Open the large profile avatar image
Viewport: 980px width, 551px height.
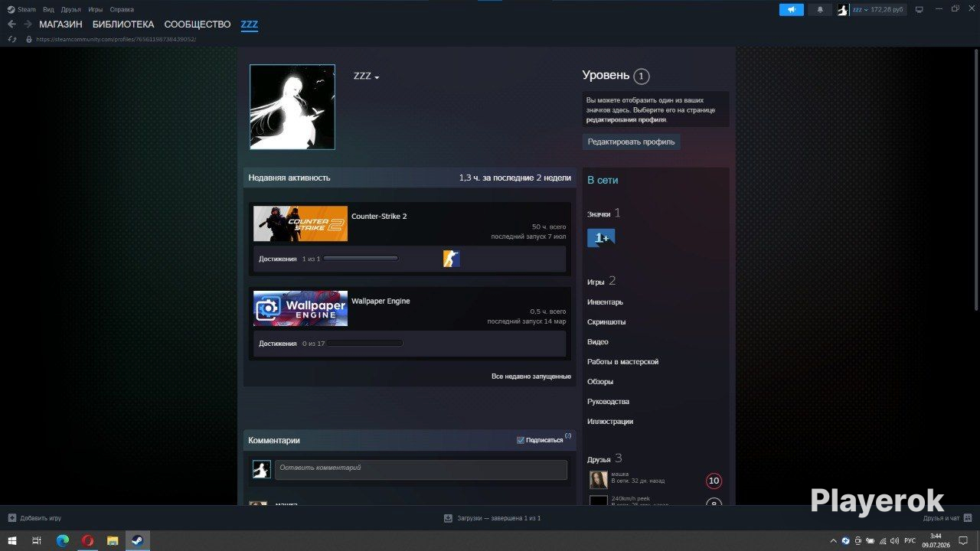pyautogui.click(x=292, y=107)
